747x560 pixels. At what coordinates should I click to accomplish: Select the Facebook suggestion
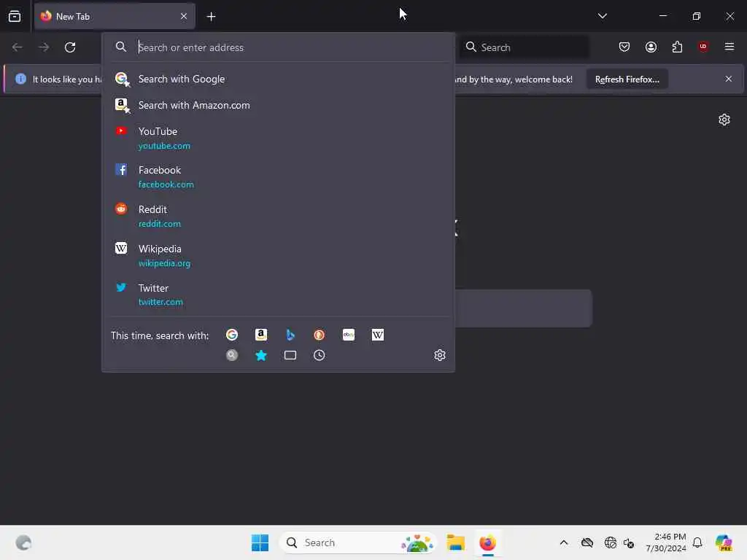coord(278,176)
